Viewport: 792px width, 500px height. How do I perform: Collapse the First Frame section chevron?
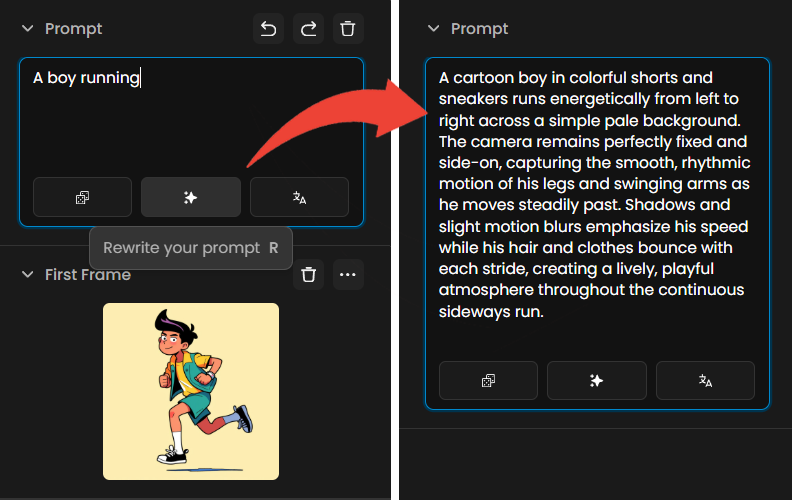pos(28,275)
